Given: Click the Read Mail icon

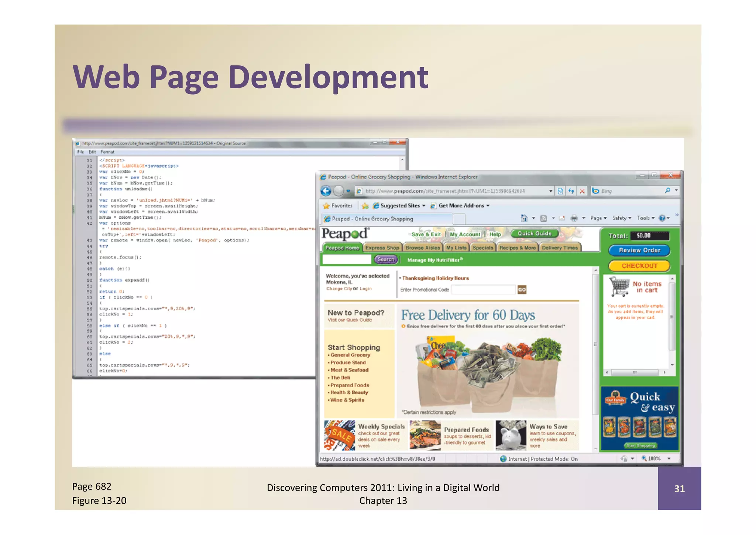Looking at the screenshot, I should click(562, 218).
